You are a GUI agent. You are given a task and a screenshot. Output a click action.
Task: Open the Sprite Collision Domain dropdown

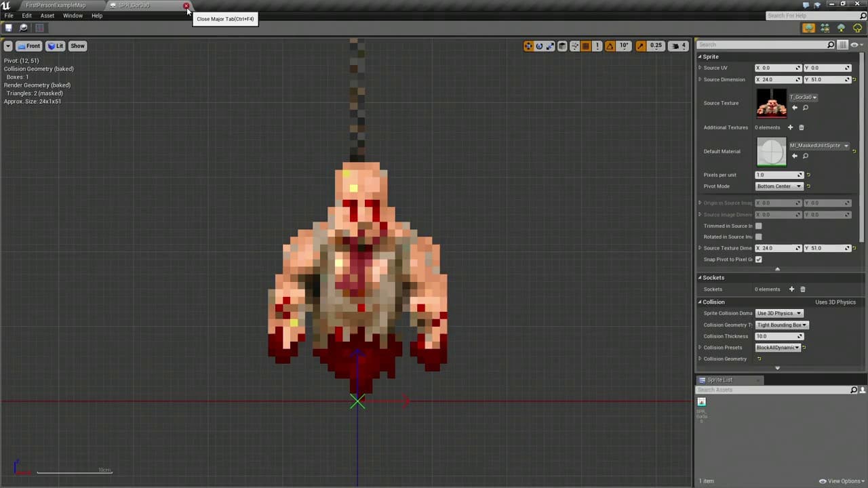point(778,312)
